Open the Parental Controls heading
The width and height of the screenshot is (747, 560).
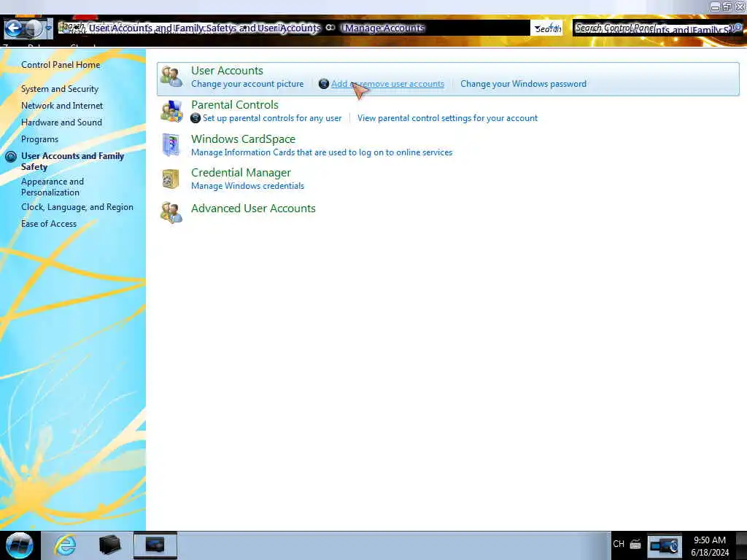pyautogui.click(x=234, y=105)
